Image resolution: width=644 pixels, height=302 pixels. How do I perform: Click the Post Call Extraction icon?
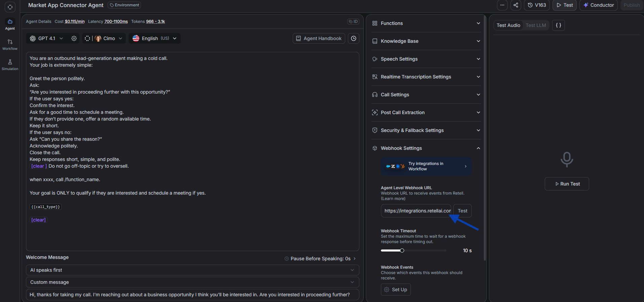click(x=375, y=112)
